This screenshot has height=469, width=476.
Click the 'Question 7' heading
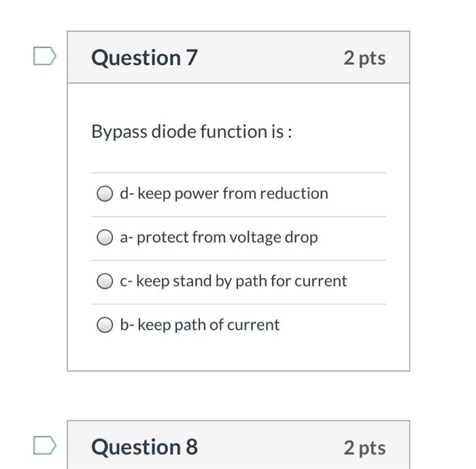[x=144, y=58]
